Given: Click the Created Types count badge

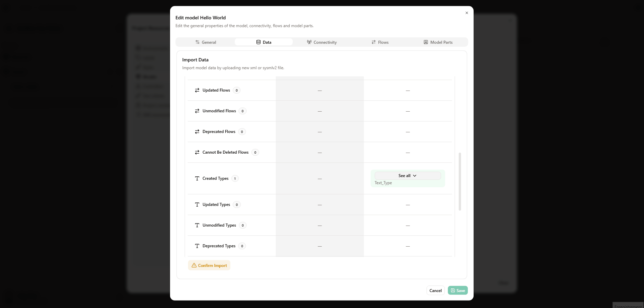Looking at the screenshot, I should [x=235, y=178].
